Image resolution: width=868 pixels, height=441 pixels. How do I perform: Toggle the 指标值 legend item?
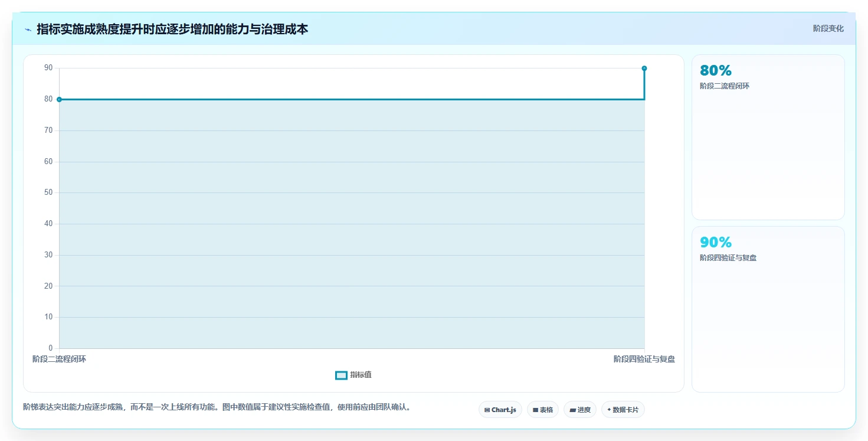[353, 375]
